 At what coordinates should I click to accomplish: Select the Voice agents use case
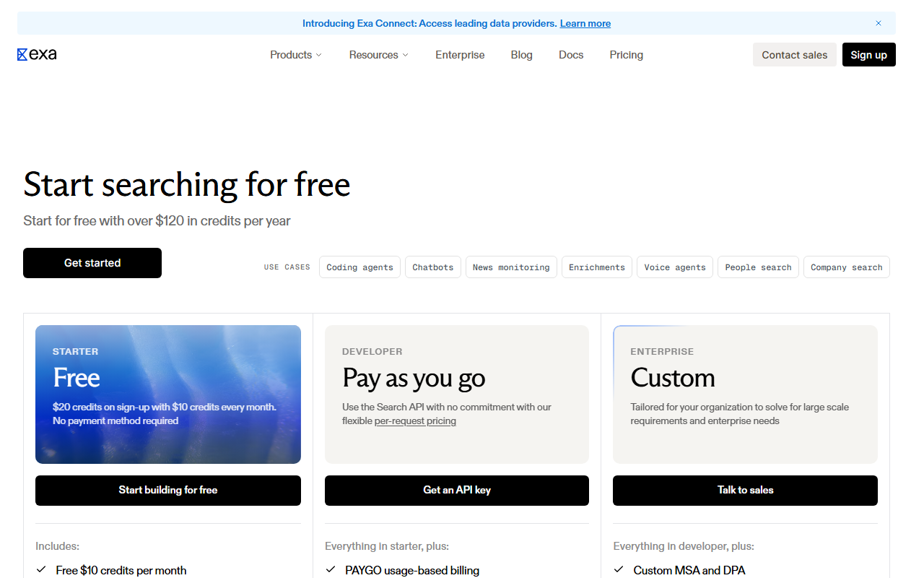(x=675, y=267)
